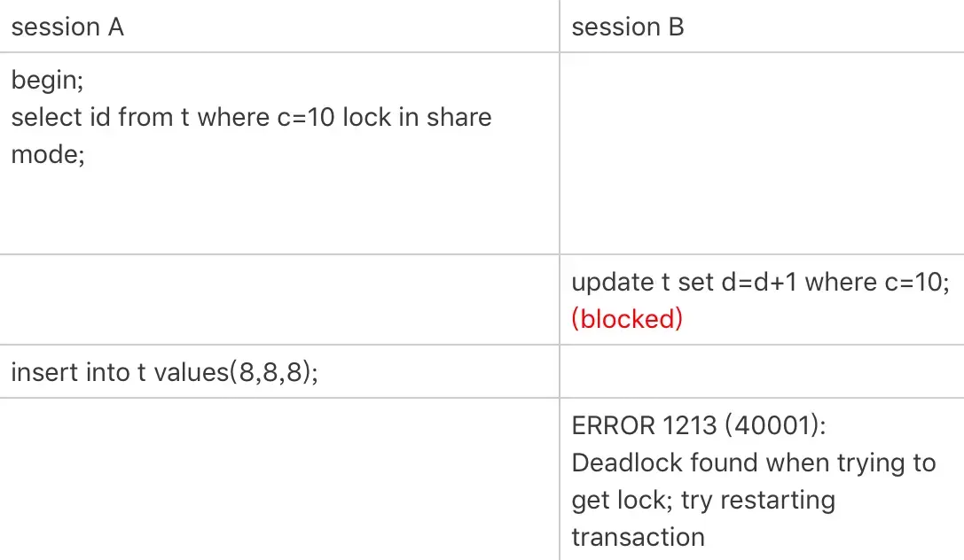Click the "session A" column header
The height and width of the screenshot is (560, 964).
[67, 27]
